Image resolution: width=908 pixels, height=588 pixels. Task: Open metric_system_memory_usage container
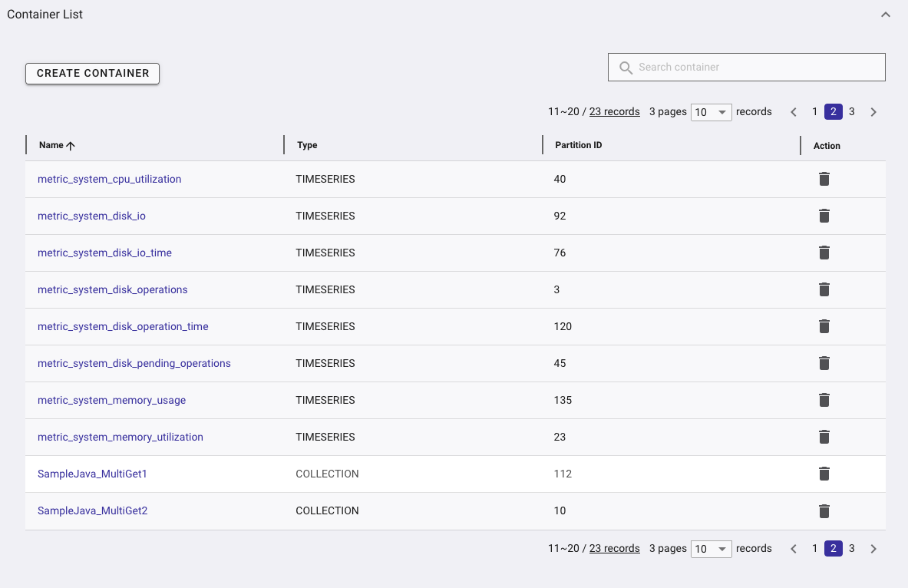tap(112, 400)
